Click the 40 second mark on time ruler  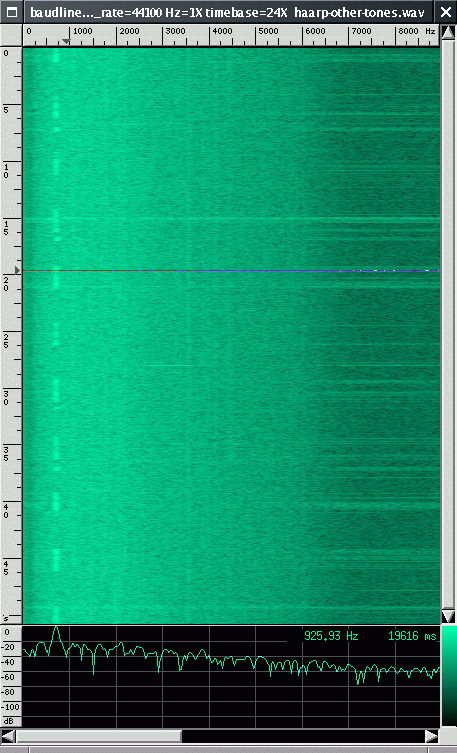(6, 511)
